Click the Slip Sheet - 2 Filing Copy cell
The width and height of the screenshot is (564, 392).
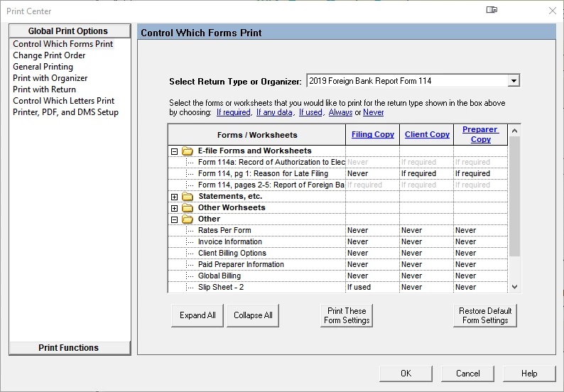pos(372,287)
